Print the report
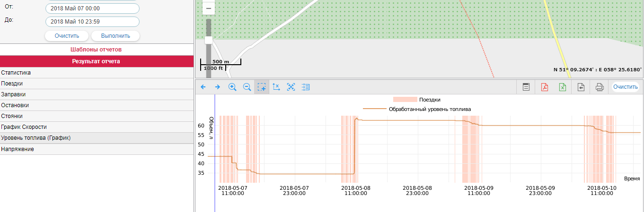 pyautogui.click(x=600, y=87)
